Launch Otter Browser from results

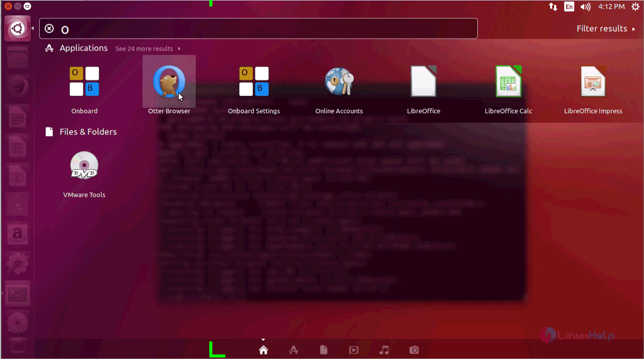tap(169, 81)
